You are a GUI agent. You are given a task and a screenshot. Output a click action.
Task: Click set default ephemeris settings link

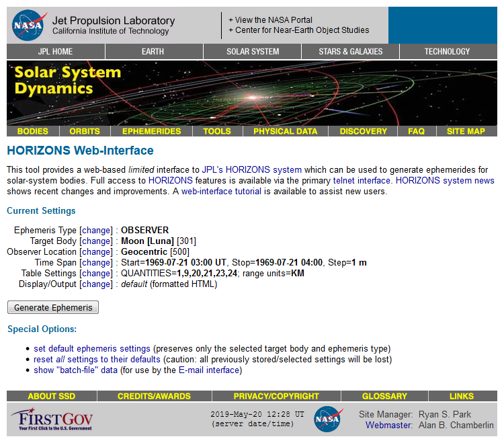92,349
